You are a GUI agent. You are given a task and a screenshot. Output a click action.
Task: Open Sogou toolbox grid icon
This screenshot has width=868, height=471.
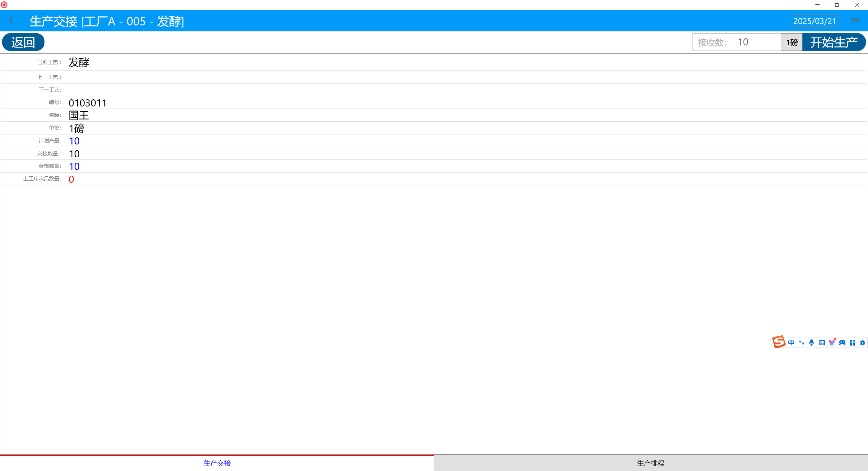(852, 343)
